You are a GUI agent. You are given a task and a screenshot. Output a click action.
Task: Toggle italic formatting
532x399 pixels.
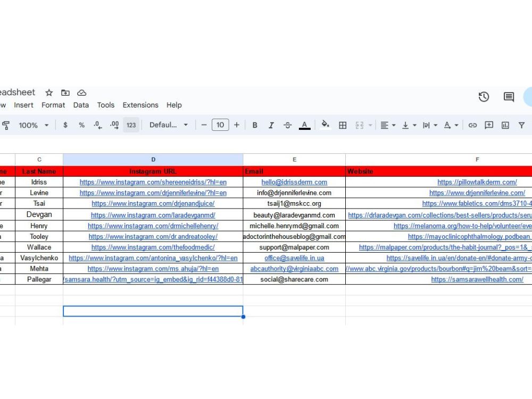click(271, 125)
